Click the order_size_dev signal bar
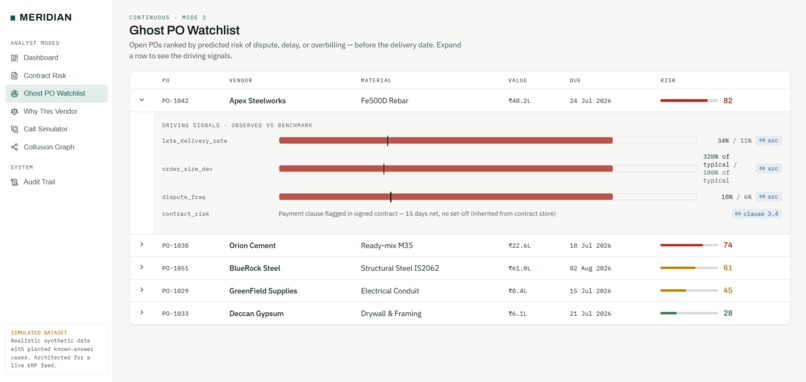 (487, 169)
